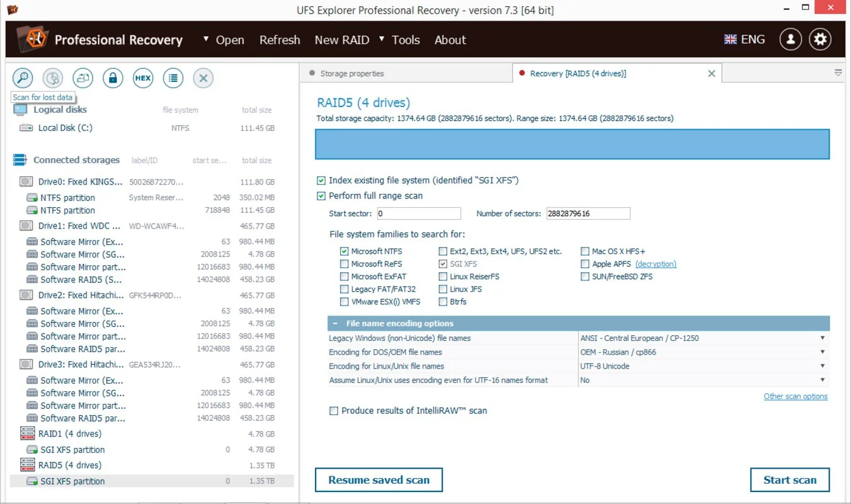Click the Drive1 Fixed WDC disk icon
This screenshot has height=504, width=851.
click(26, 226)
